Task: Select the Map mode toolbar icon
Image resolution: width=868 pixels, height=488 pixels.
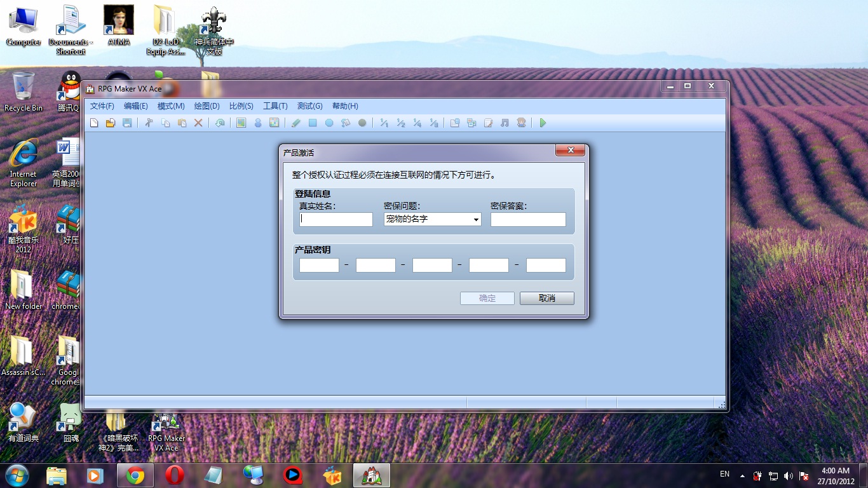Action: tap(241, 123)
